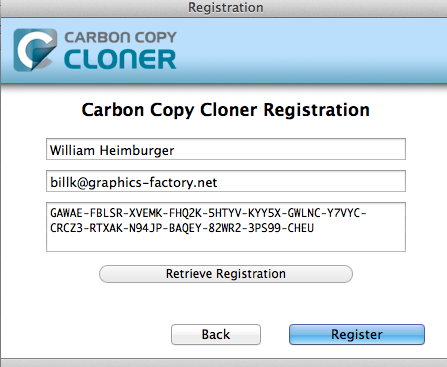Viewport: 447px width, 367px height.
Task: Click the empty blue banner area beside the logo
Action: pyautogui.click(x=310, y=50)
